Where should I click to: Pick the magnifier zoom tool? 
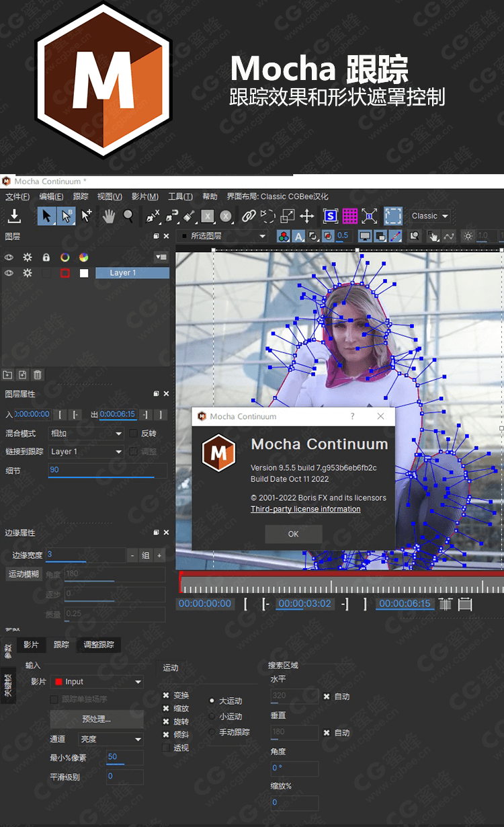(x=128, y=216)
